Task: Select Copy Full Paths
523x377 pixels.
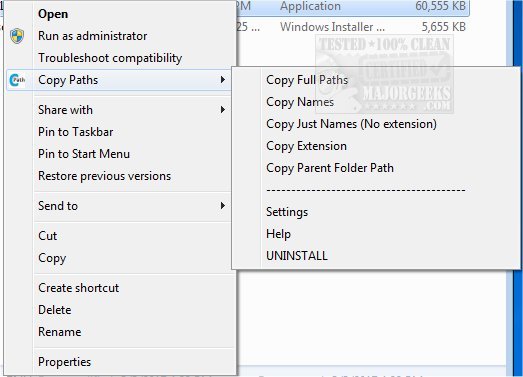Action: [307, 80]
